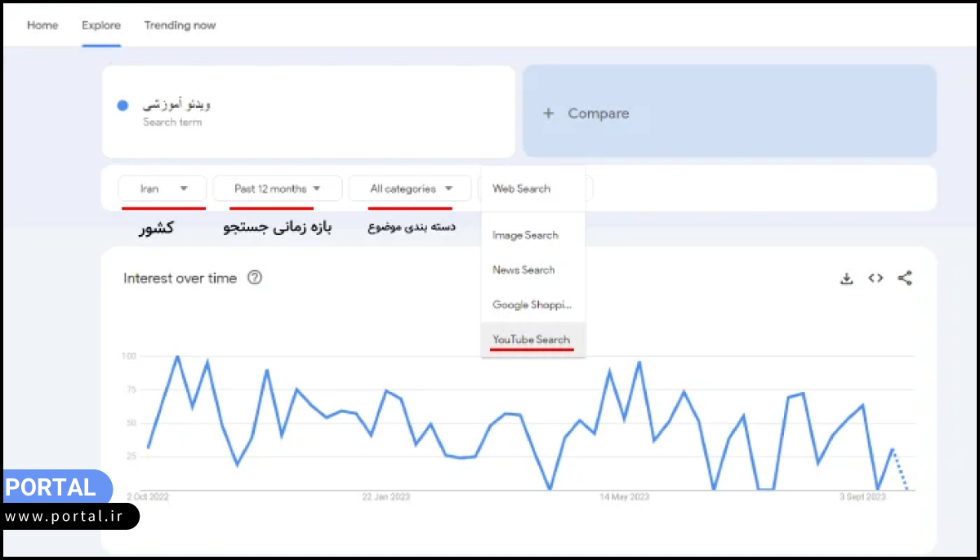Click the blue dot beside the search term
This screenshot has width=980, height=560.
click(x=122, y=105)
